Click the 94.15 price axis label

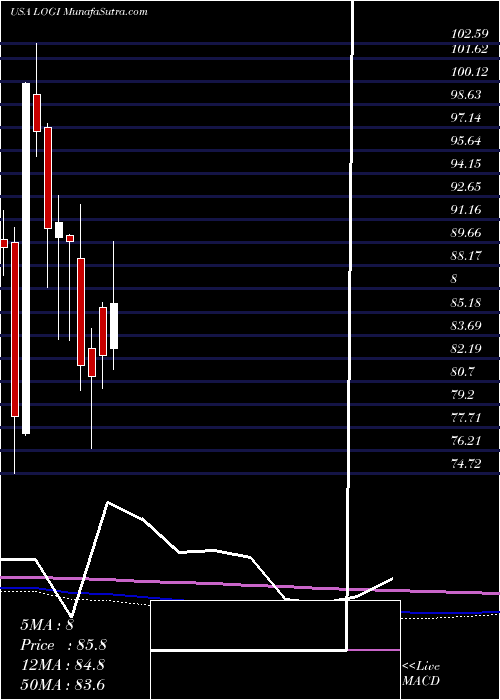[x=466, y=164]
